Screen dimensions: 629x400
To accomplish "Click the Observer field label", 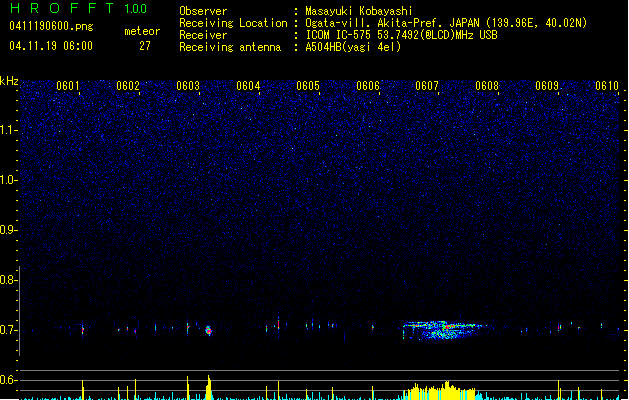I will 203,11.
